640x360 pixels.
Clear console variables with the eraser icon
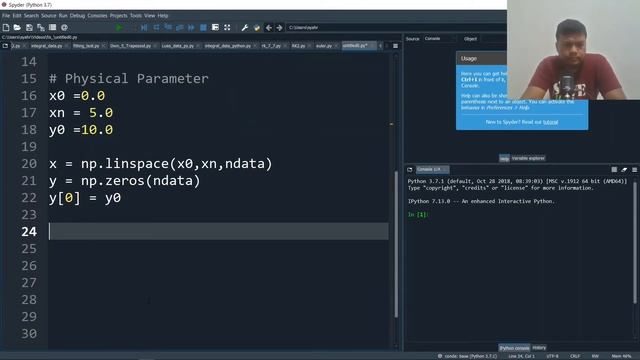[x=624, y=169]
